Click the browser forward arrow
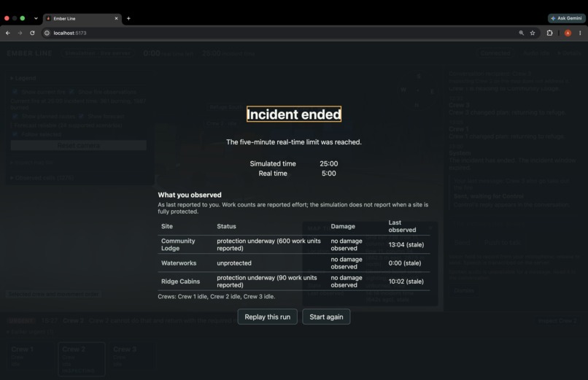Viewport: 588px width, 380px height. [x=20, y=33]
